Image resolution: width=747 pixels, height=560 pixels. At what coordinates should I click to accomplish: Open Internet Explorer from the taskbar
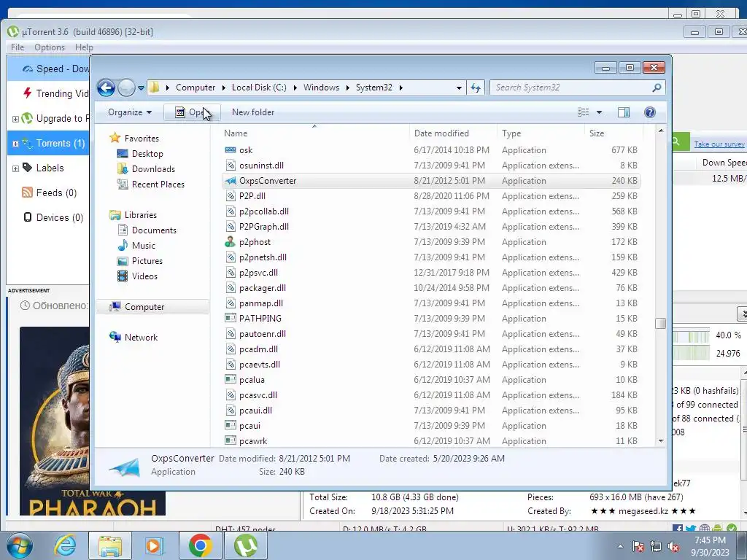[x=64, y=545]
